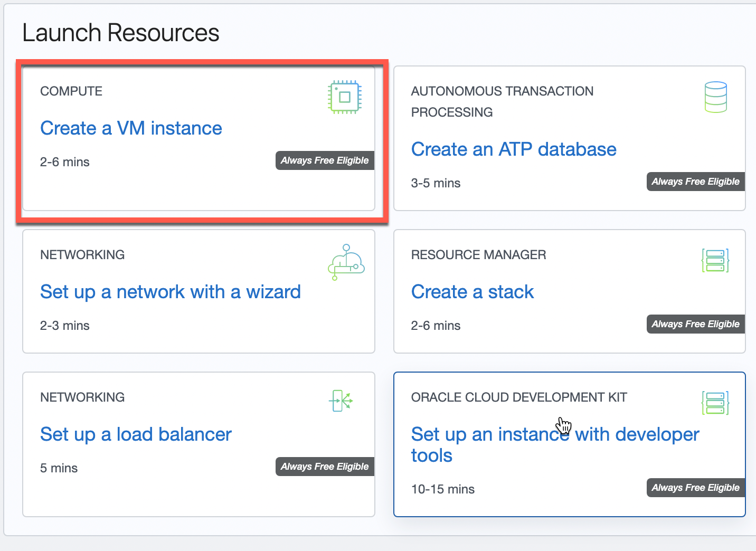Click the Resource Manager stack icon
756x551 pixels.
[716, 260]
